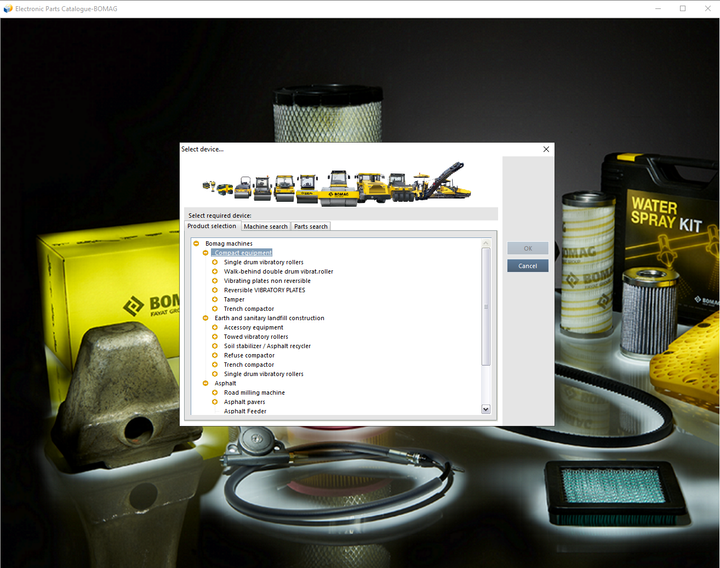
Task: Select the Road milling machine entry
Action: coord(254,393)
